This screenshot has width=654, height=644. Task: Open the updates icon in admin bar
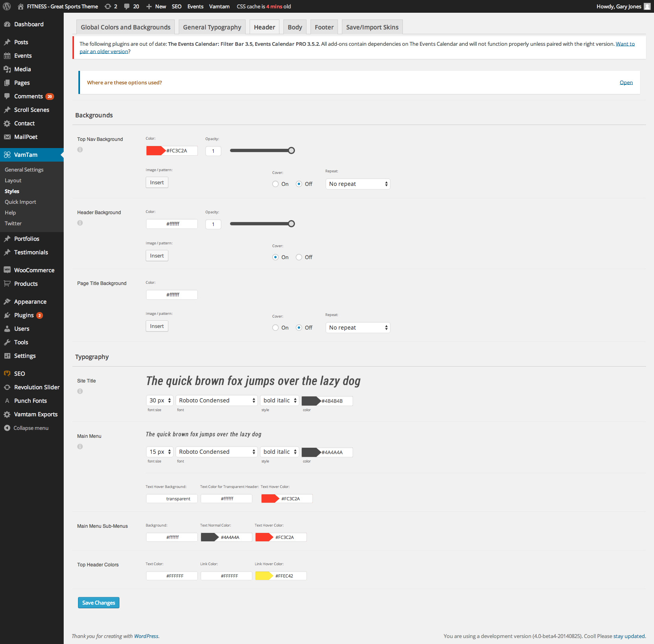pyautogui.click(x=108, y=6)
